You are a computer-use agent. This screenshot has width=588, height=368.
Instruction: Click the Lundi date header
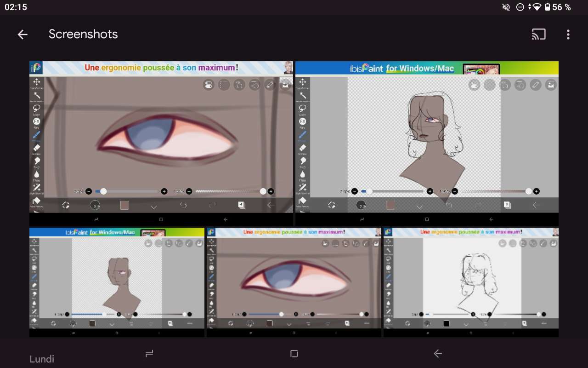[42, 359]
